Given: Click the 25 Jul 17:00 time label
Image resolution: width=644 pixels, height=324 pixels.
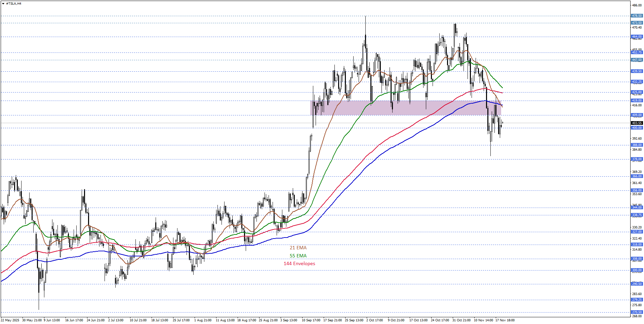Looking at the screenshot, I should [181, 320].
